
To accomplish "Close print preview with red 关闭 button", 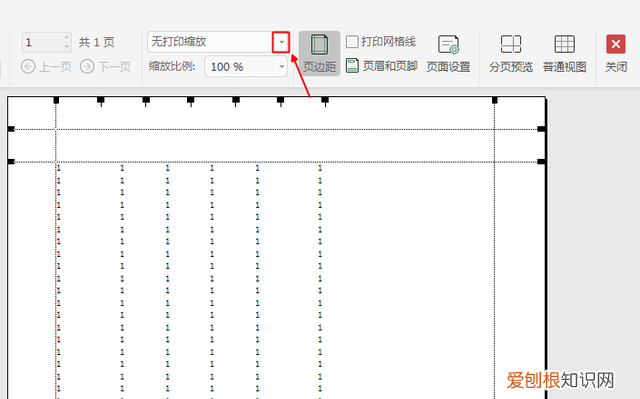I will point(616,53).
